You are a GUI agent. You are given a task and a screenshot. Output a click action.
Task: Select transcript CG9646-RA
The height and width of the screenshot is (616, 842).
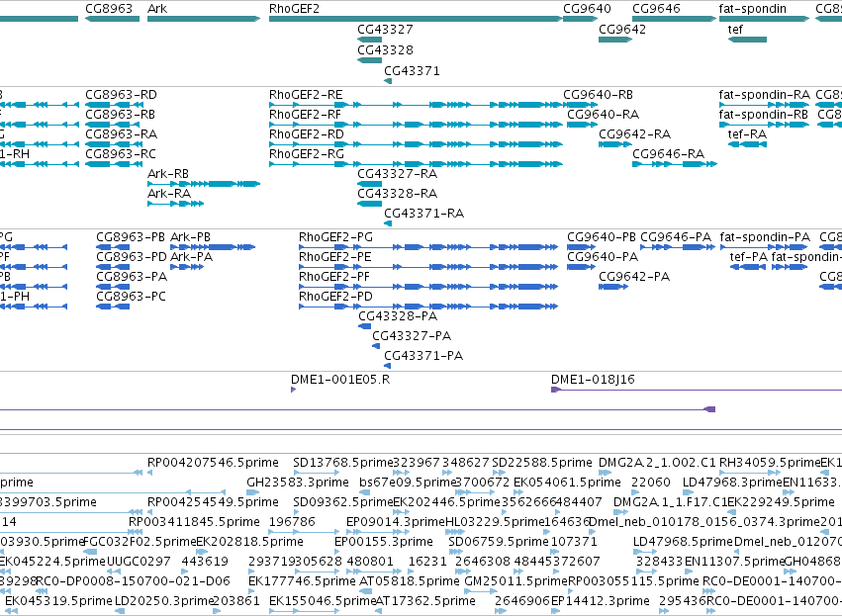point(669,154)
